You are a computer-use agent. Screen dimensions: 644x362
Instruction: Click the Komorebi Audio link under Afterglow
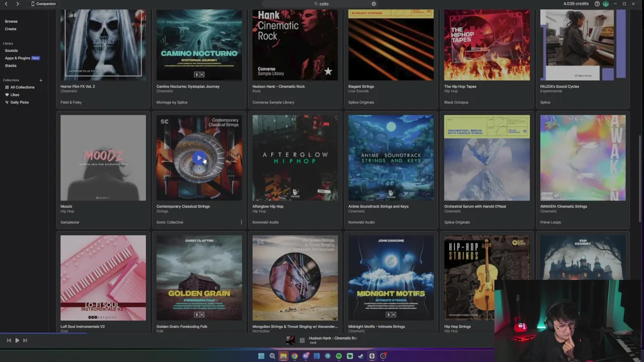coord(266,222)
